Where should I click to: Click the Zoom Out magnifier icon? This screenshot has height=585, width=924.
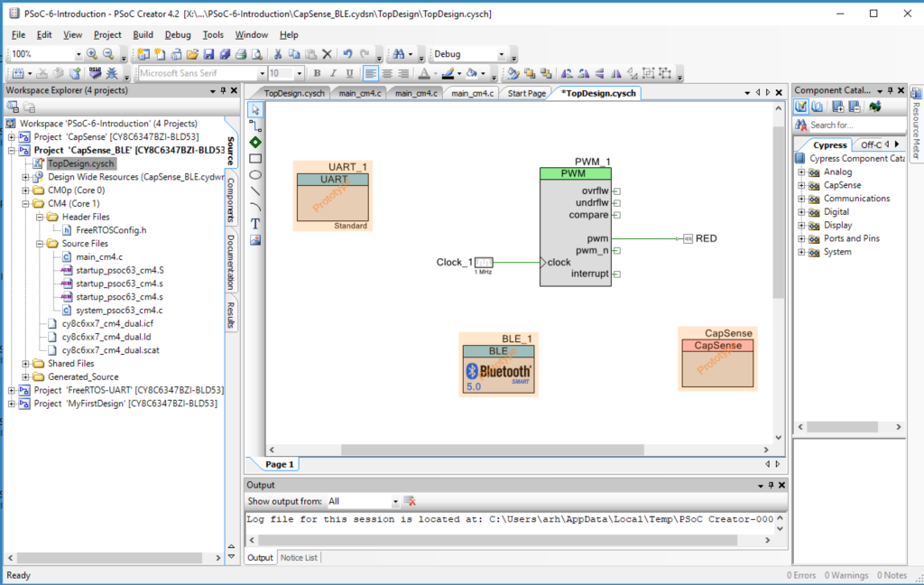click(108, 53)
